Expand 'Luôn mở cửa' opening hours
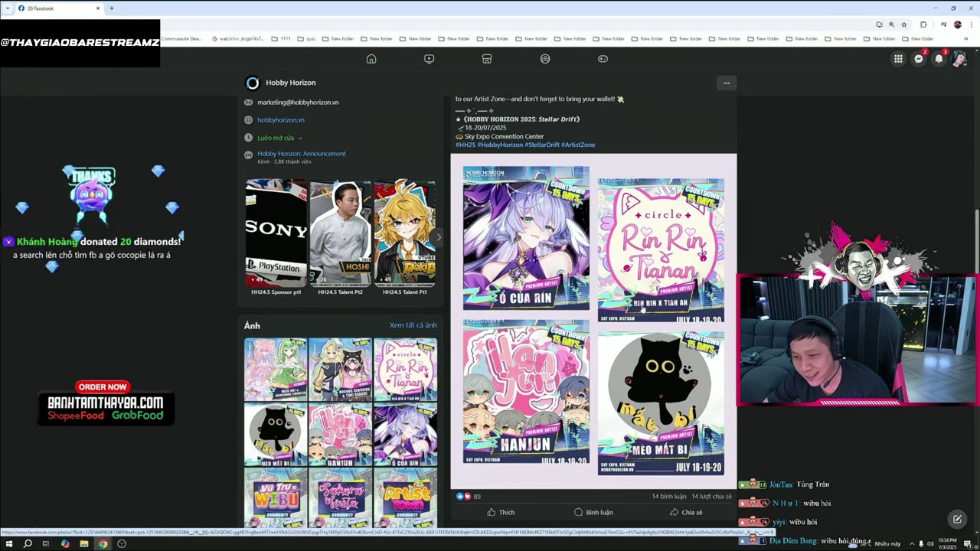This screenshot has width=980, height=551. (x=280, y=138)
